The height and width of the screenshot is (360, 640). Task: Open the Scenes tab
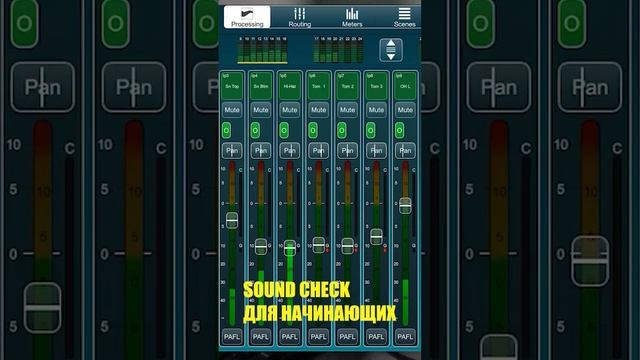coord(404,17)
